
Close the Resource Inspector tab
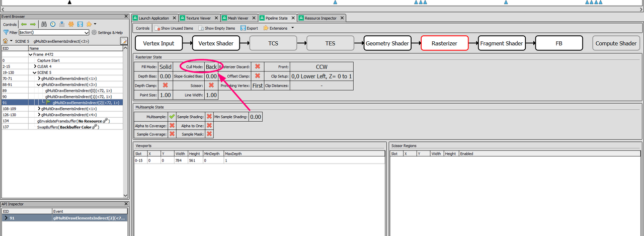342,18
